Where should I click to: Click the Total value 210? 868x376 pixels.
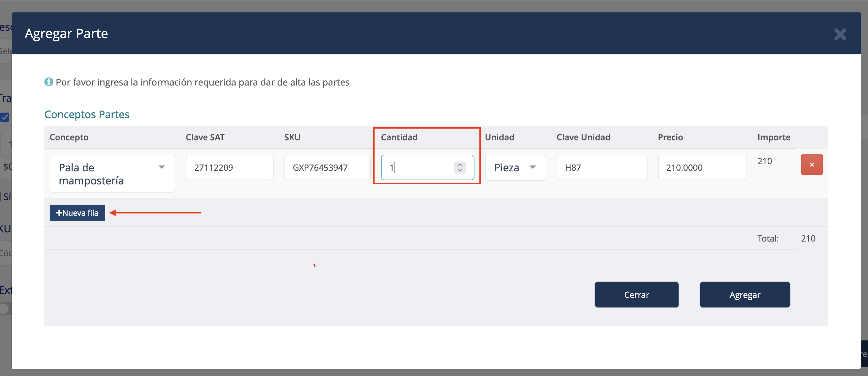(808, 239)
